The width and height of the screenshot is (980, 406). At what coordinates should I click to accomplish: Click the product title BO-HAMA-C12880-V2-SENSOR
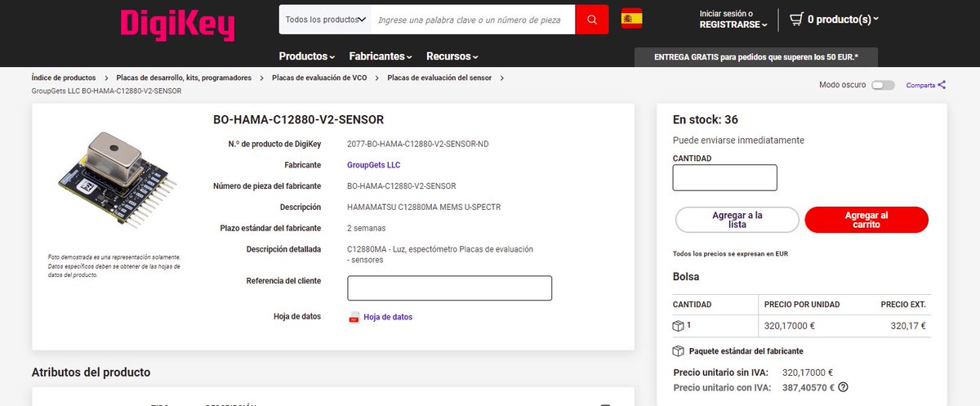(x=298, y=119)
